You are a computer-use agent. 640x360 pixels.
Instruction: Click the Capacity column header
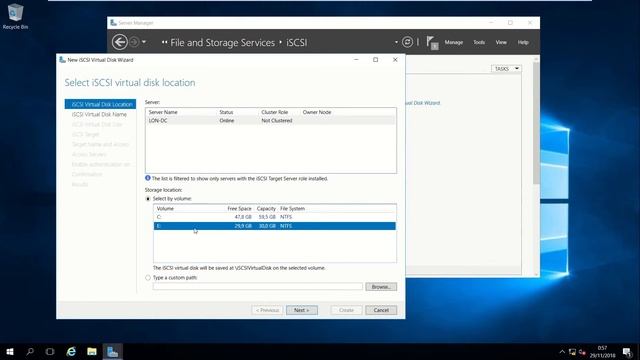point(266,208)
